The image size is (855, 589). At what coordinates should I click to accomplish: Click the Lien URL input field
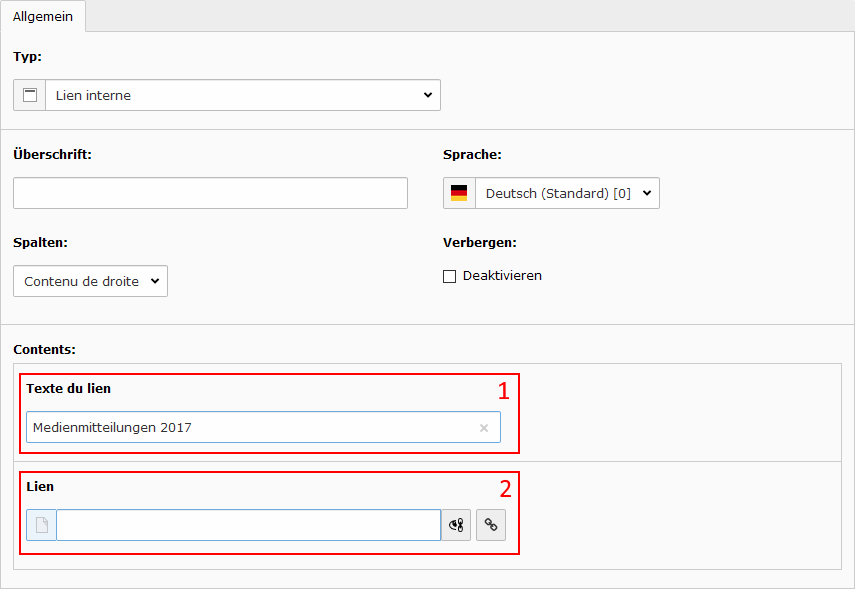(249, 525)
